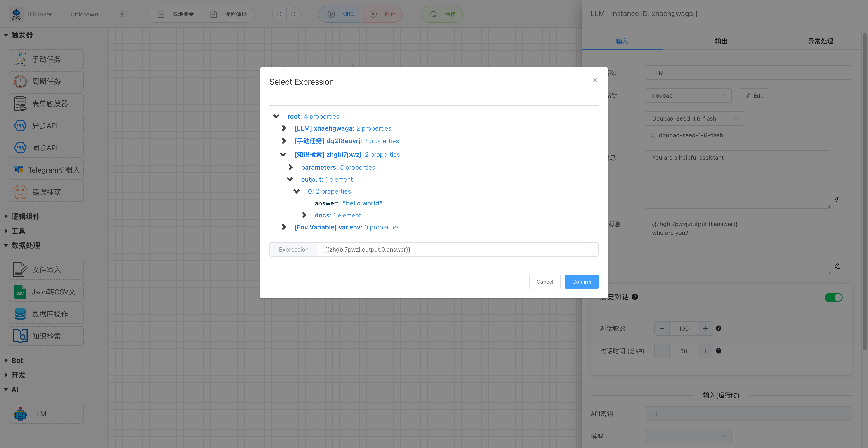This screenshot has height=448, width=868.
Task: Click the LLM robot icon in sidebar
Action: (20, 414)
